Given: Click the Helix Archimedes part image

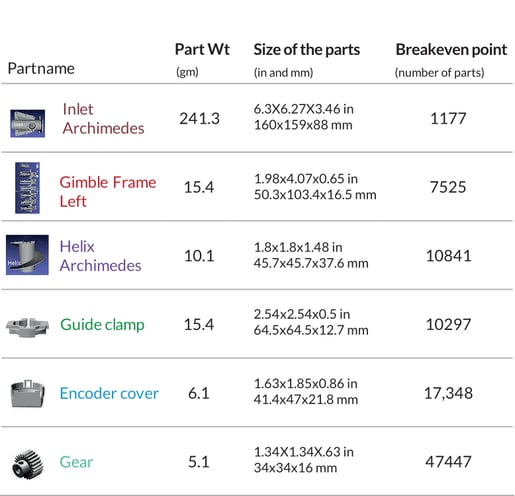Looking at the screenshot, I should click(x=27, y=255).
